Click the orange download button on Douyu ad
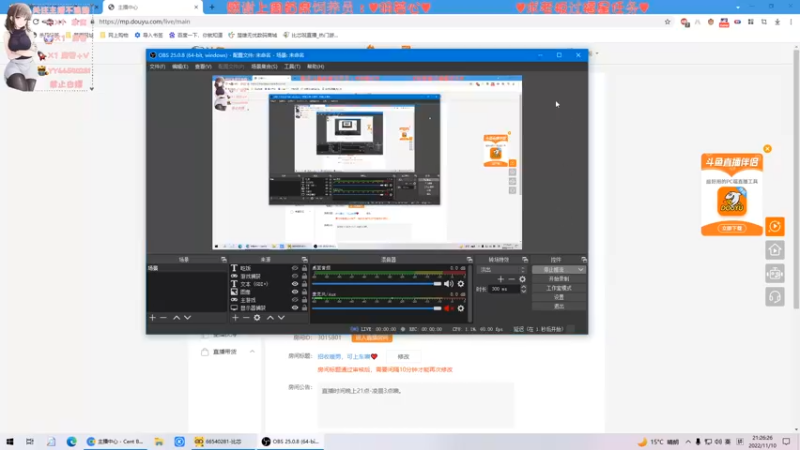Screen dimensions: 800x450 [732, 228]
